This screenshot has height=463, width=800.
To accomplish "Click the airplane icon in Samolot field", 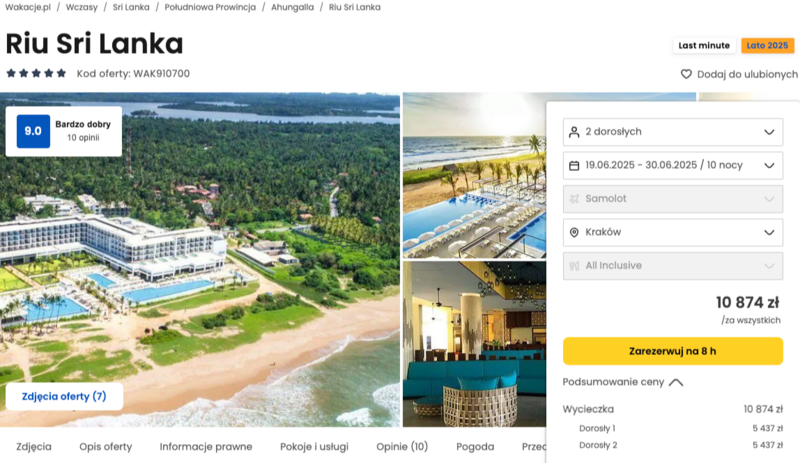I will coord(574,199).
